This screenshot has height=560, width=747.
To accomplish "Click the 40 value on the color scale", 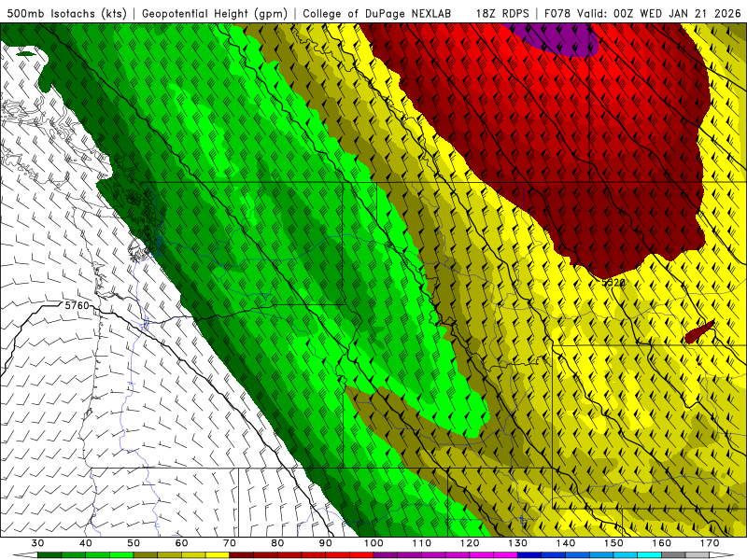I will [x=85, y=543].
